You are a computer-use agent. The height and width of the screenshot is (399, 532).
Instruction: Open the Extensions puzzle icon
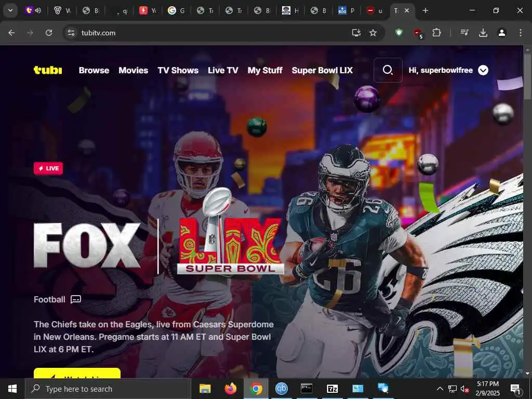[x=436, y=33]
